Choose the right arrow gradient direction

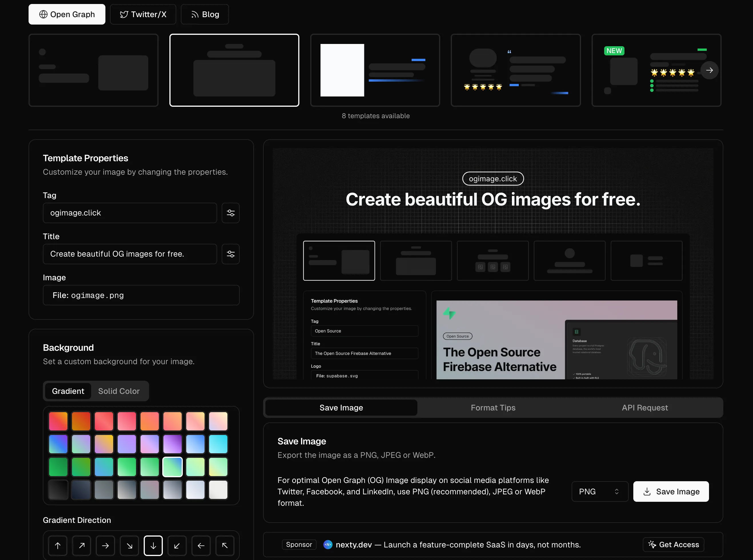[x=105, y=545]
